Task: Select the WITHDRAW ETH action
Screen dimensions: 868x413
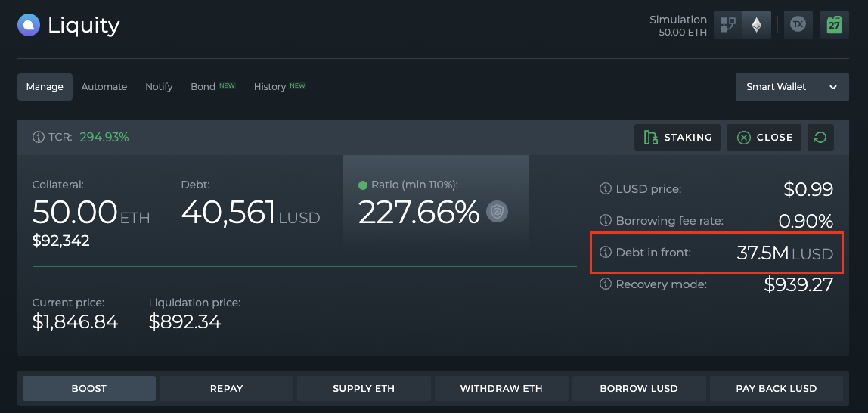Action: 501,389
